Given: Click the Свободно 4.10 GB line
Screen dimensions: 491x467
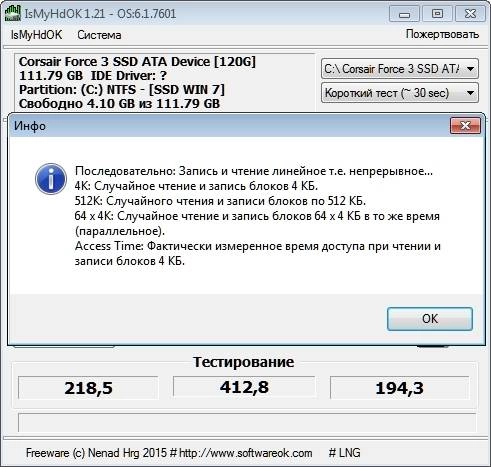Looking at the screenshot, I should [119, 104].
